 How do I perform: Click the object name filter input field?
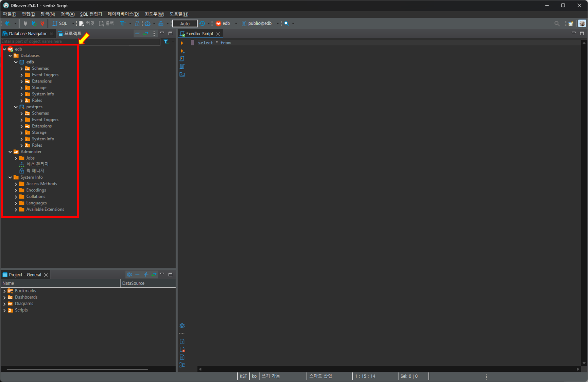coord(81,41)
